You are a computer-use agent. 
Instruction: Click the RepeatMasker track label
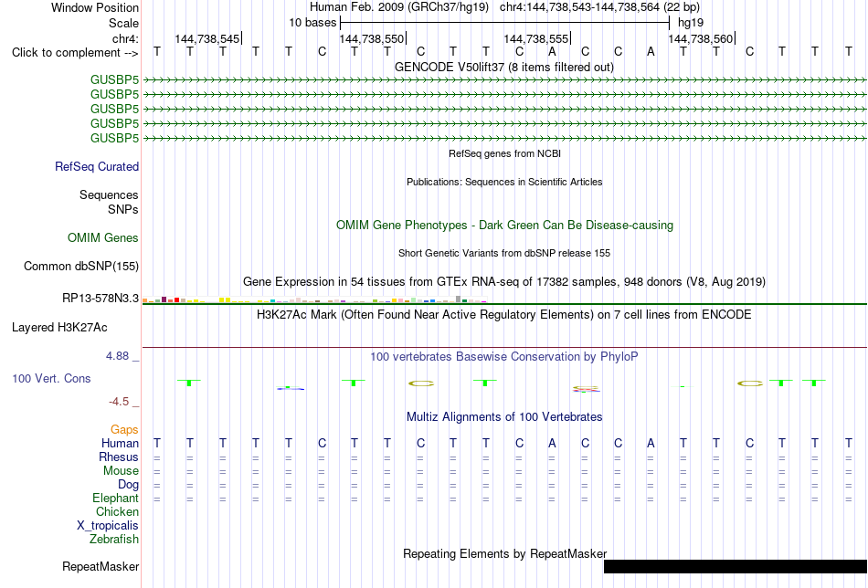(x=101, y=566)
